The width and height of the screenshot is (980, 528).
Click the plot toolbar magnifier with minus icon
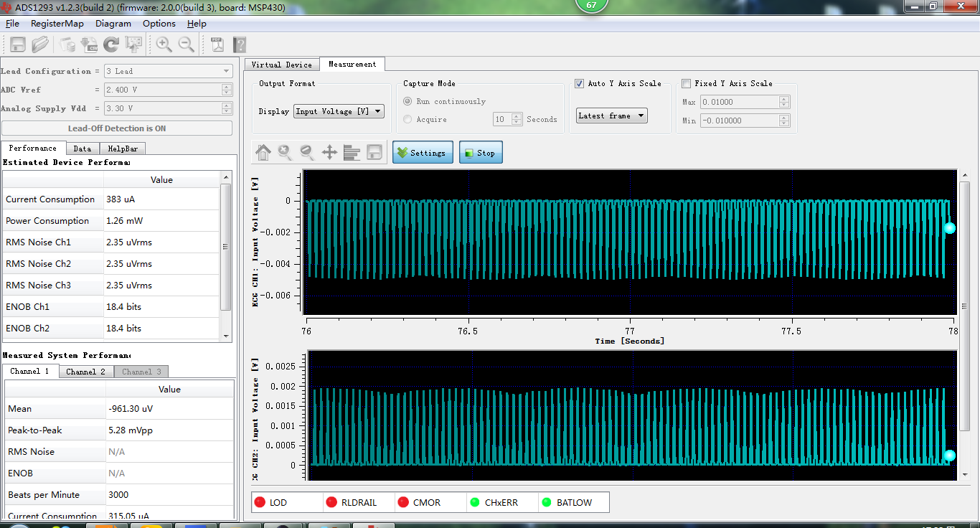[x=307, y=152]
